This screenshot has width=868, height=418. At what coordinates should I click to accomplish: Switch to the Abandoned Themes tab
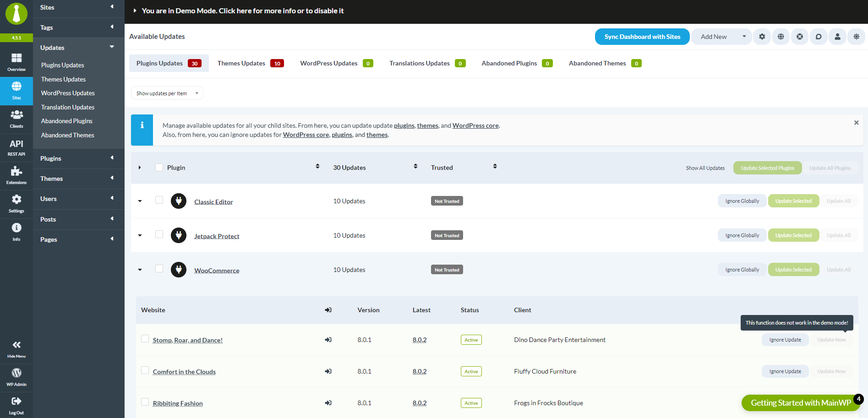click(x=605, y=63)
